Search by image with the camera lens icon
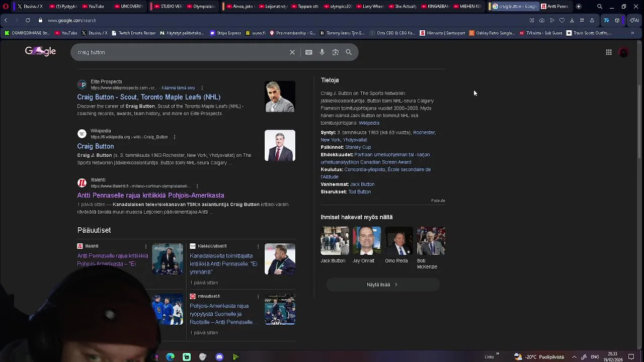This screenshot has height=362, width=644. tap(336, 52)
